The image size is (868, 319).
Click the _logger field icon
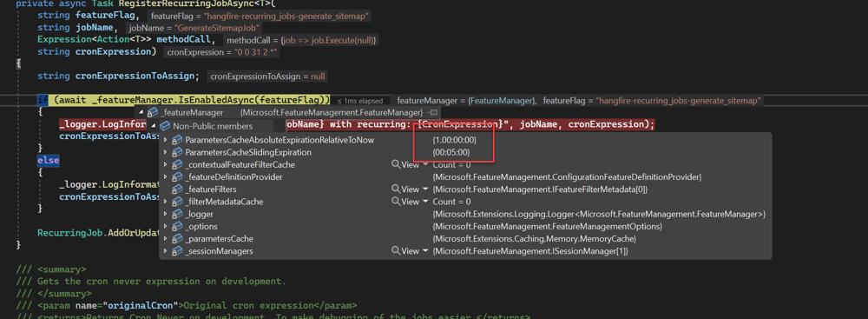tap(177, 214)
